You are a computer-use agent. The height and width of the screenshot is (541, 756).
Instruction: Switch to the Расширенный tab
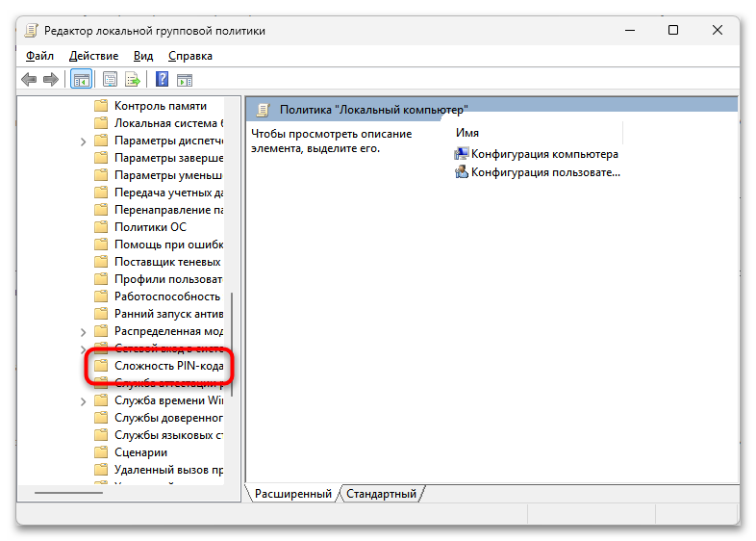click(x=292, y=494)
